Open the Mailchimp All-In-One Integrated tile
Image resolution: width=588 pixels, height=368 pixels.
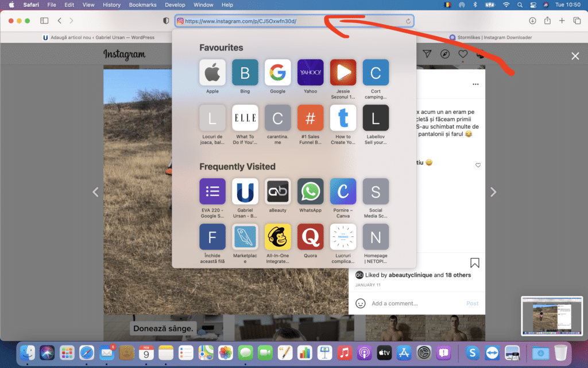(277, 237)
